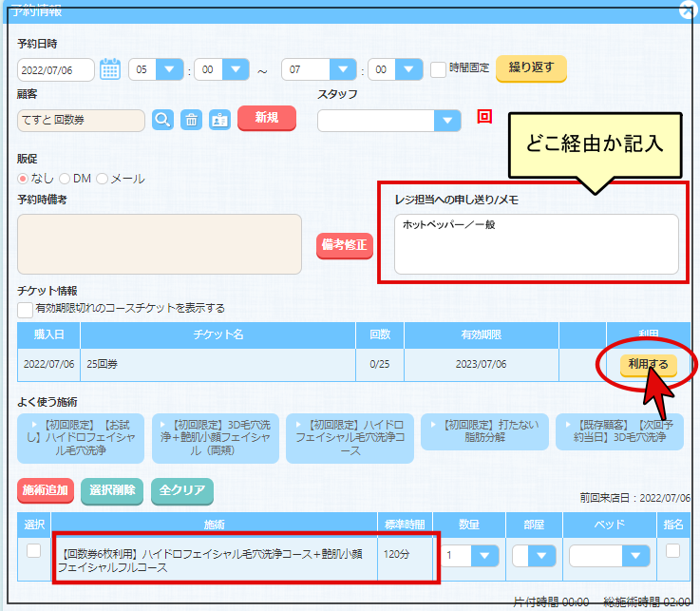Screen dimensions: 700x611
Task: Click the 施術追加 button
Action: click(45, 490)
